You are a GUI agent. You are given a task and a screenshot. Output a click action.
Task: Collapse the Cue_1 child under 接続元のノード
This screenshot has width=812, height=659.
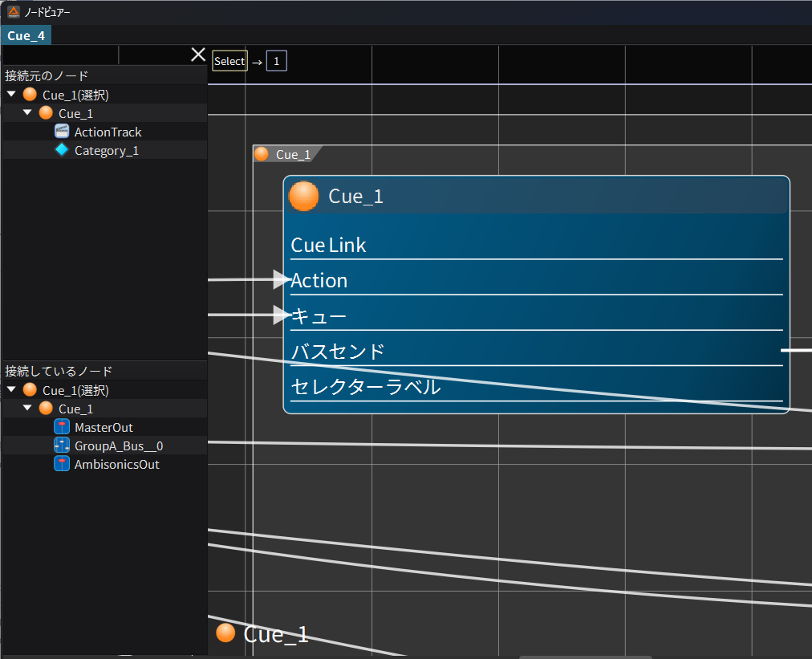coord(27,113)
